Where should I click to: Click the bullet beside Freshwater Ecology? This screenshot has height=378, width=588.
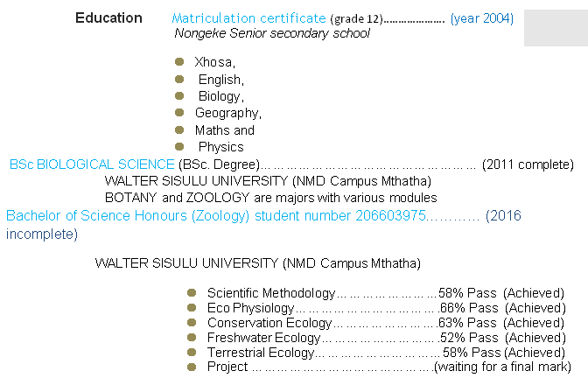click(x=192, y=337)
